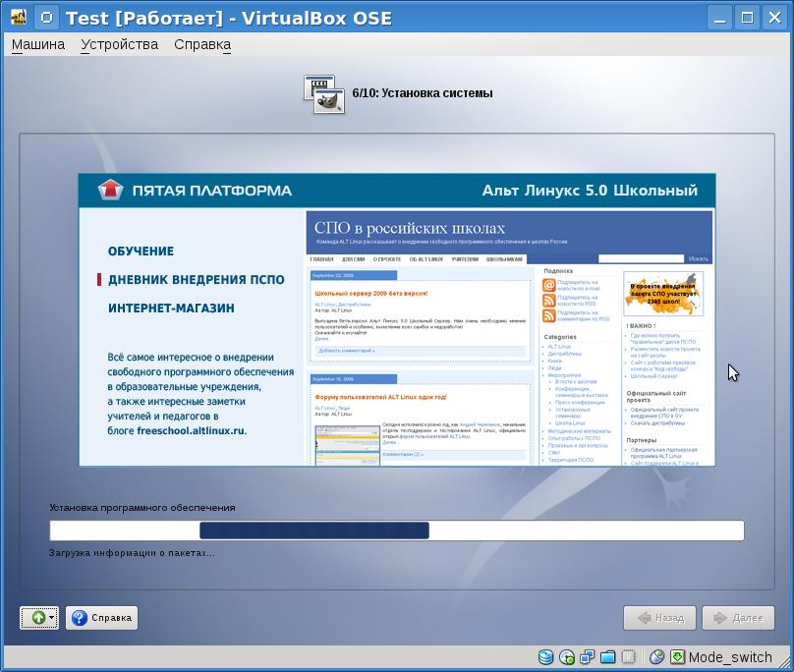Click the installer step icon beside 6/10 title
The height and width of the screenshot is (672, 794).
[x=323, y=93]
